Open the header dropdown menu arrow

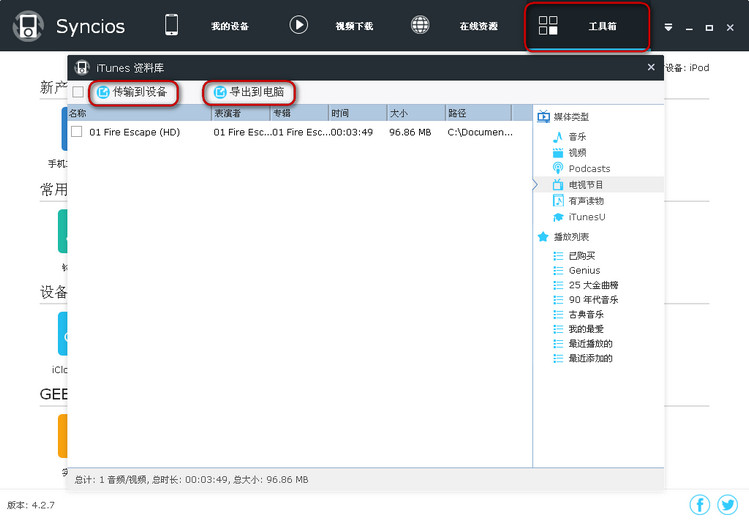click(668, 28)
